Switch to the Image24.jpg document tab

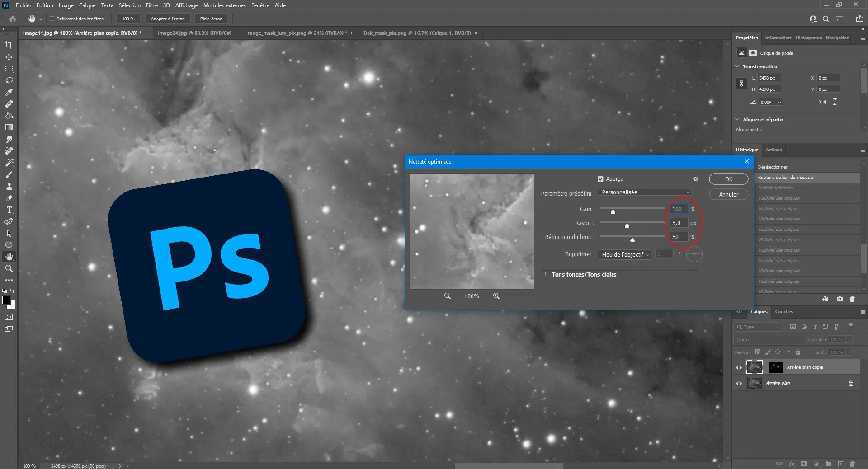(194, 33)
